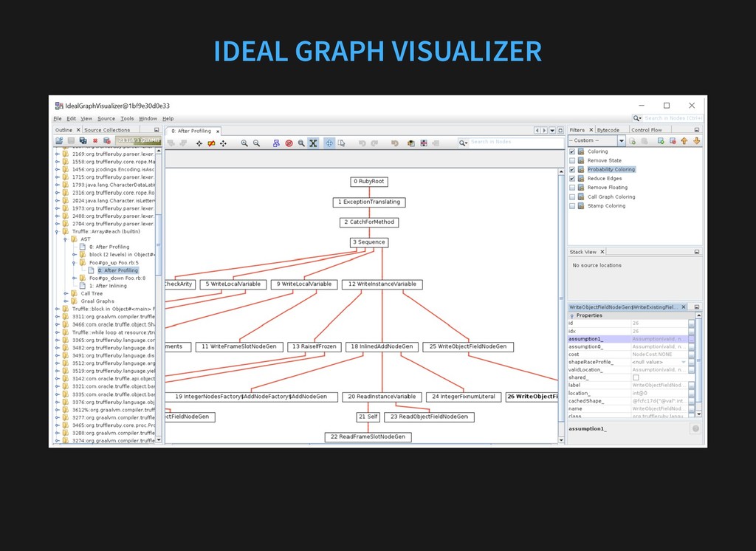
Task: Click the small magnifier icon after the red target
Action: tap(301, 143)
